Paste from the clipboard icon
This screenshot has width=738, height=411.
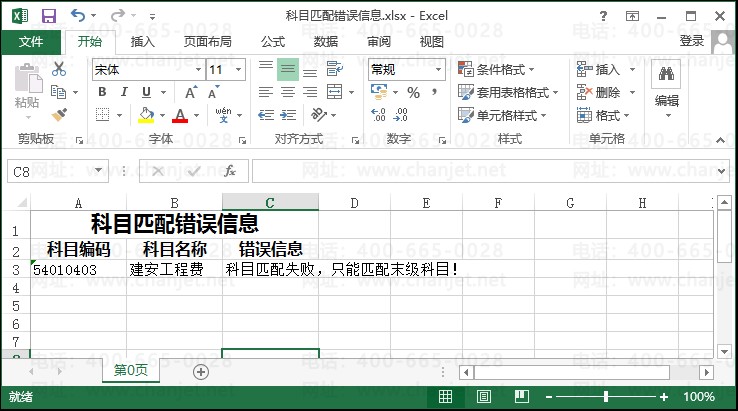pyautogui.click(x=28, y=79)
